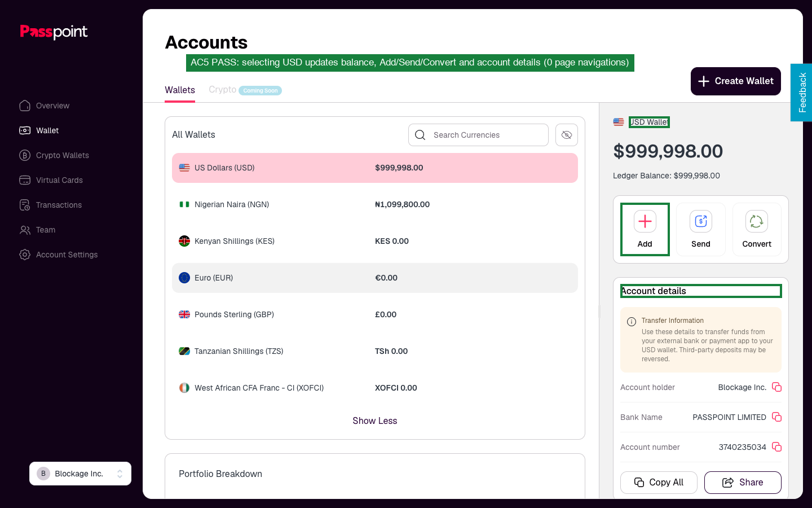Focus the Search Currencies field

coord(478,135)
